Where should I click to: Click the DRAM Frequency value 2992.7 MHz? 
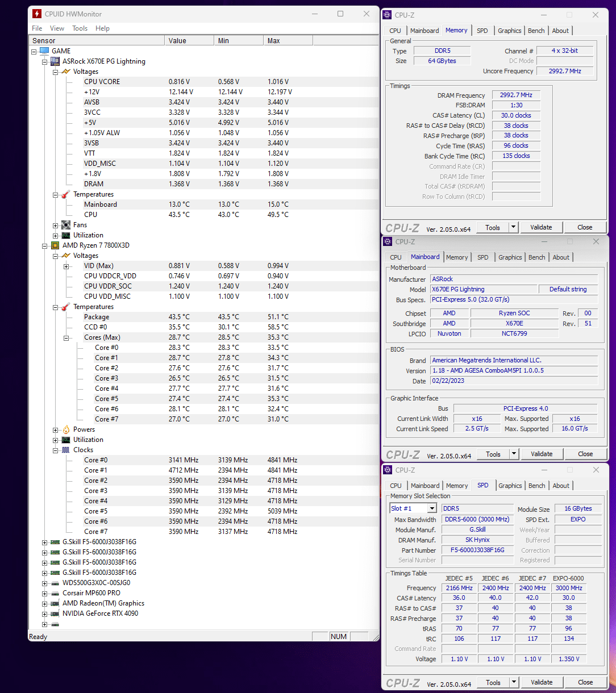pyautogui.click(x=516, y=95)
